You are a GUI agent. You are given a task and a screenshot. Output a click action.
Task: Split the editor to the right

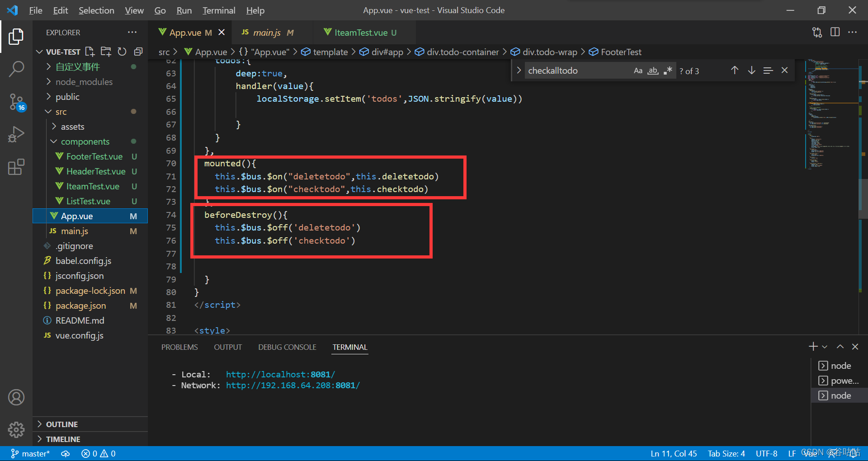tap(835, 32)
